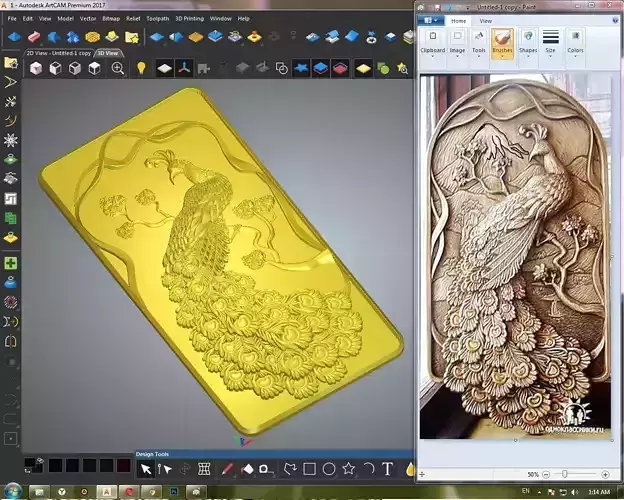The image size is (624, 500).
Task: Open the Relief menu
Action: pyautogui.click(x=133, y=19)
